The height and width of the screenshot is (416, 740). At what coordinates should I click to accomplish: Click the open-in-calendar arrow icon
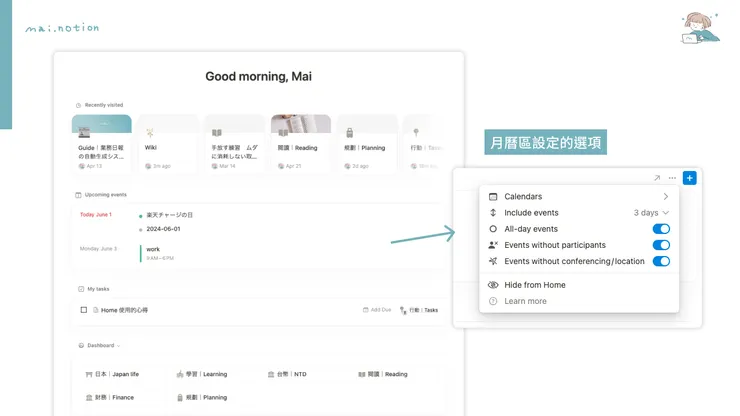(657, 178)
